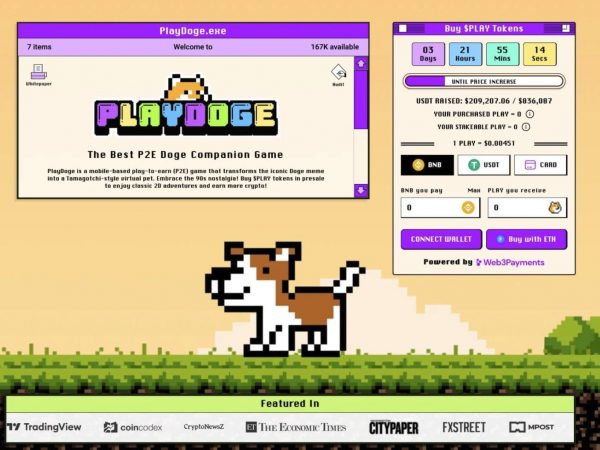Open the Web3Payments link
The image size is (600, 450).
[x=510, y=262]
